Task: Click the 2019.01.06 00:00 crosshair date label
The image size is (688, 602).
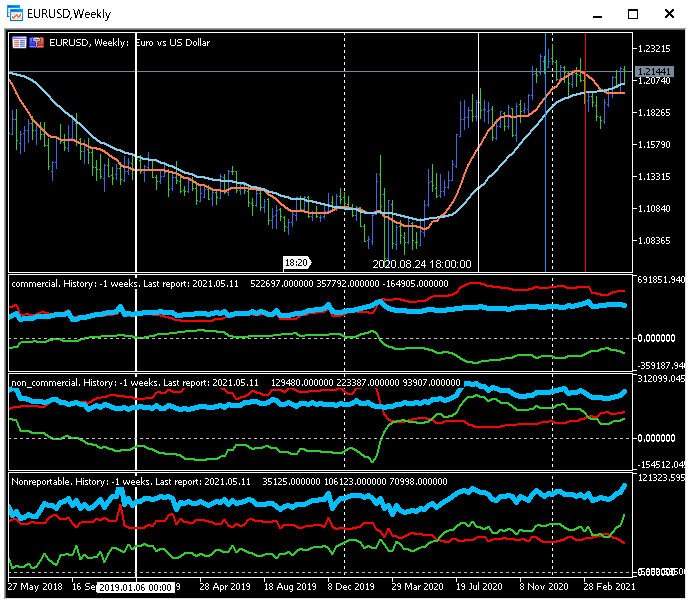Action: (x=135, y=587)
